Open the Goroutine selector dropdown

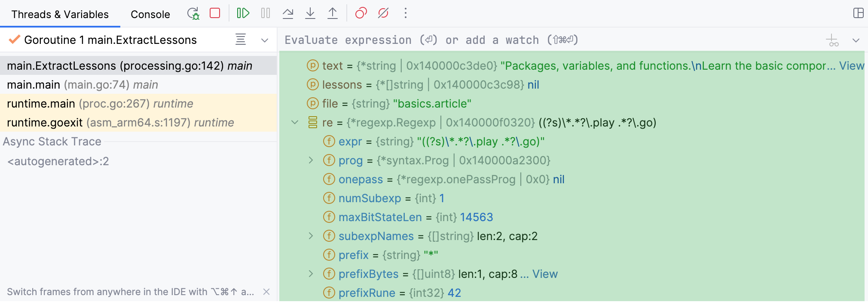tap(265, 40)
